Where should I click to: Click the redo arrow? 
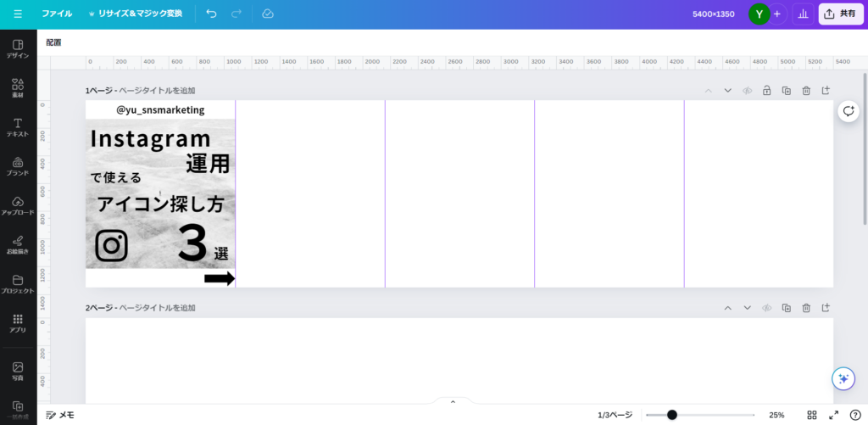[236, 14]
